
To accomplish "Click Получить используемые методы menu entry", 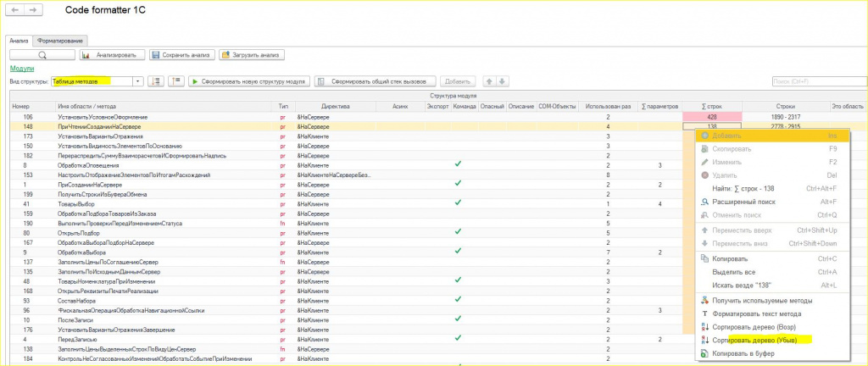I will (771, 301).
